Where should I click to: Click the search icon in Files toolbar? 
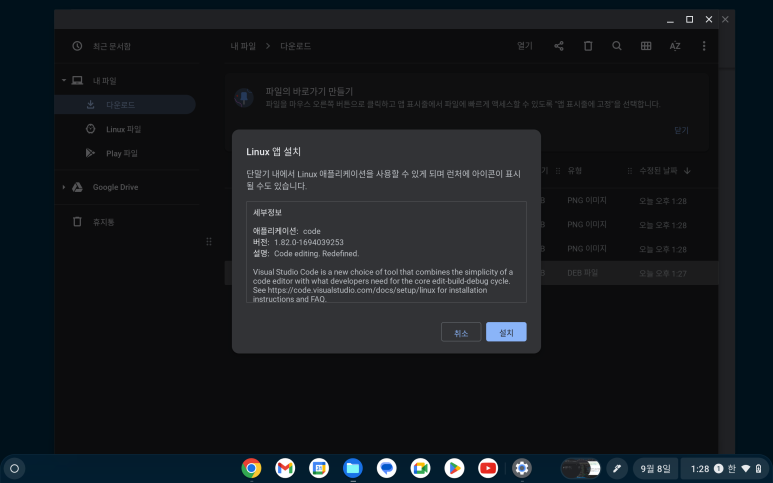click(617, 46)
